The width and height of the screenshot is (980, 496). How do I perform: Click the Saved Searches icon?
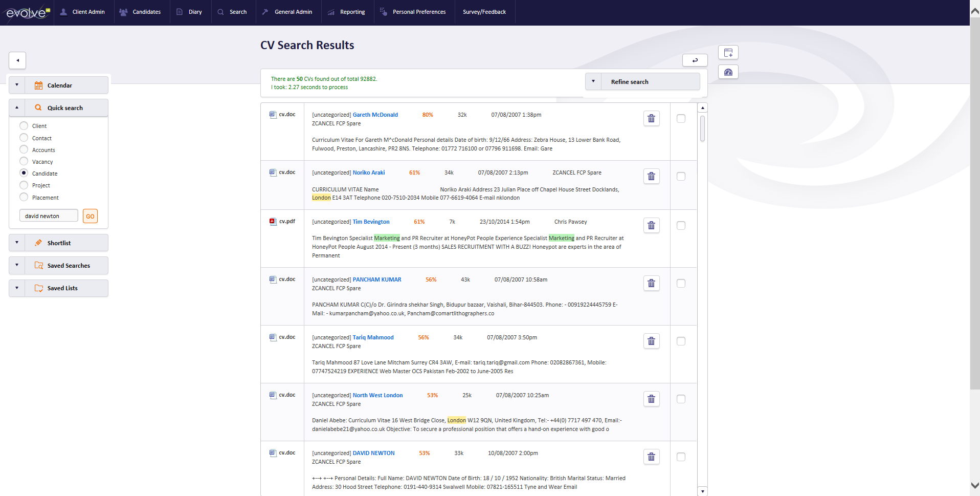(39, 265)
